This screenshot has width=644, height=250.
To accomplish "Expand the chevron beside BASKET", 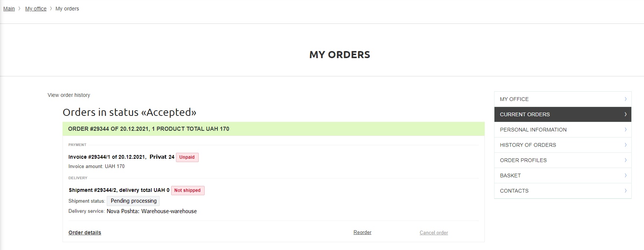I will pos(626,175).
